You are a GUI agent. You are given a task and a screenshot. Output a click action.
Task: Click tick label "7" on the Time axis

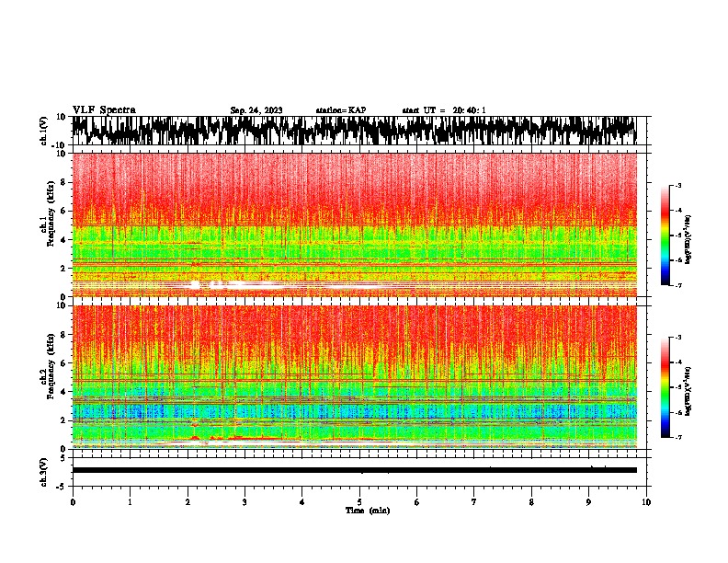pos(474,502)
